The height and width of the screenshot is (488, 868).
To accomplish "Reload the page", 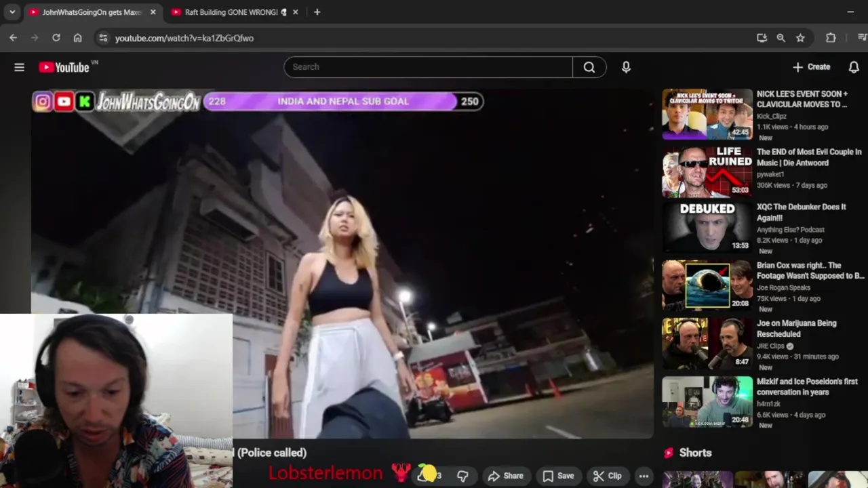I will (56, 38).
